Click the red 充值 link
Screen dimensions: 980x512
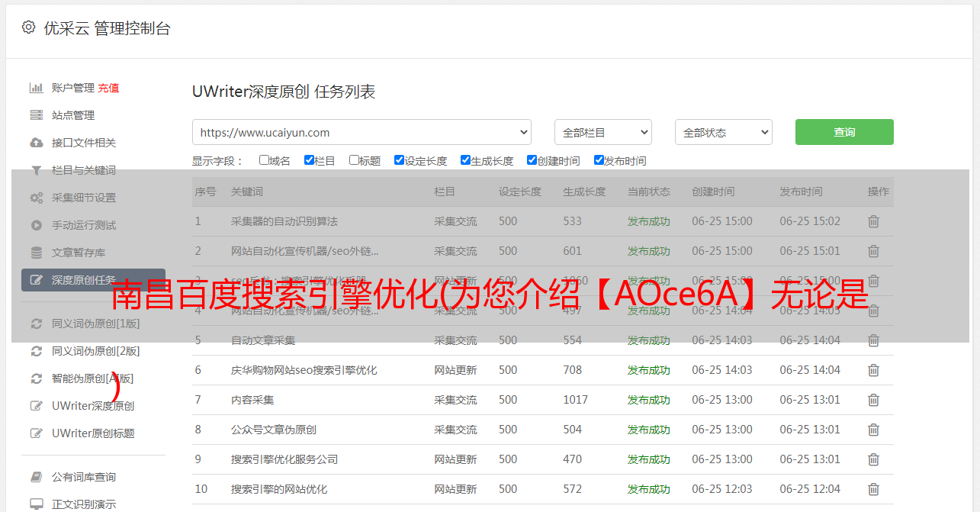pos(108,88)
